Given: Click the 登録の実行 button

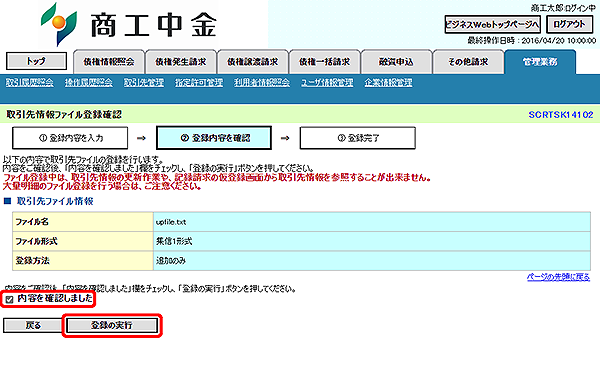Looking at the screenshot, I should (112, 325).
